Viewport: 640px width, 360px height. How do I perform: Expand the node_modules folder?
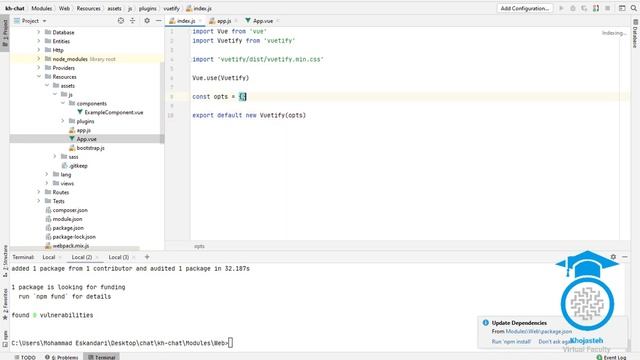[x=39, y=59]
